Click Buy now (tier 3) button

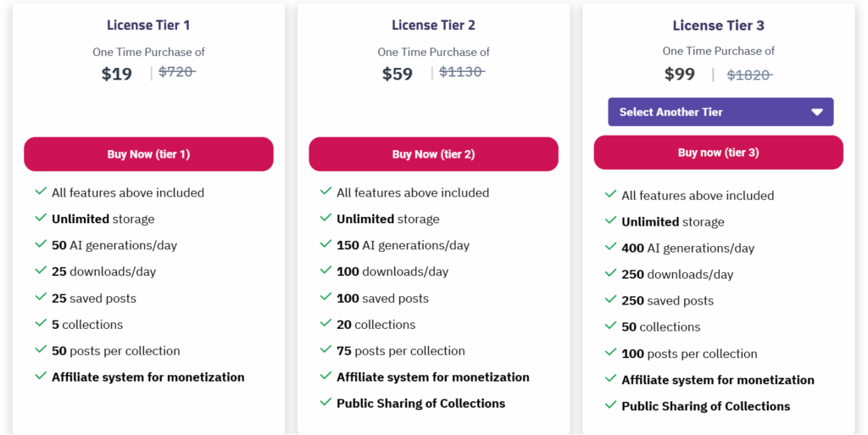tap(719, 152)
